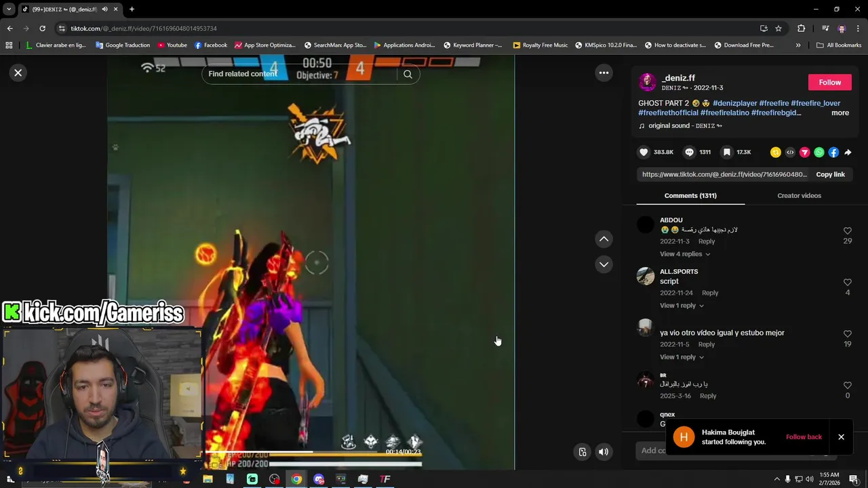
Task: Expand 'View 4 replies' under ABDOU's comment
Action: tap(685, 254)
